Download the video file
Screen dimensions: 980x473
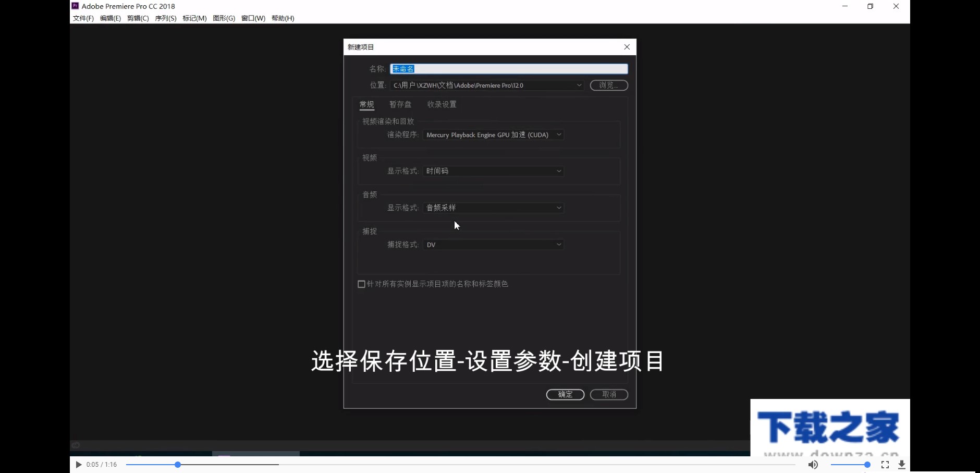902,464
